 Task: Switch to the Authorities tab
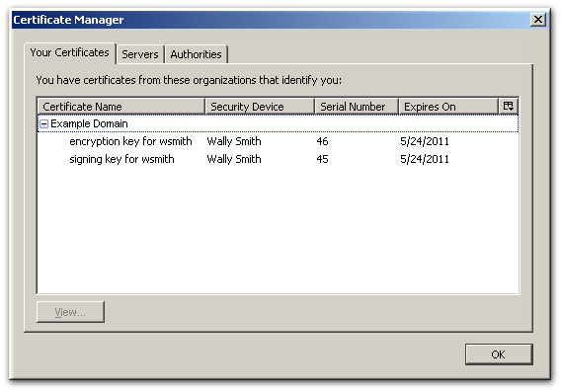click(x=196, y=54)
